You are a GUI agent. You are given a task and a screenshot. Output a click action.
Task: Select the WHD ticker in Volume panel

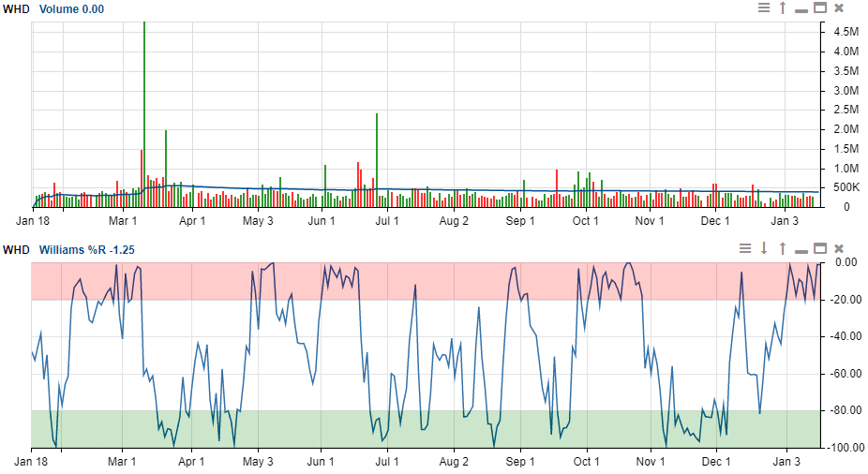[16, 8]
